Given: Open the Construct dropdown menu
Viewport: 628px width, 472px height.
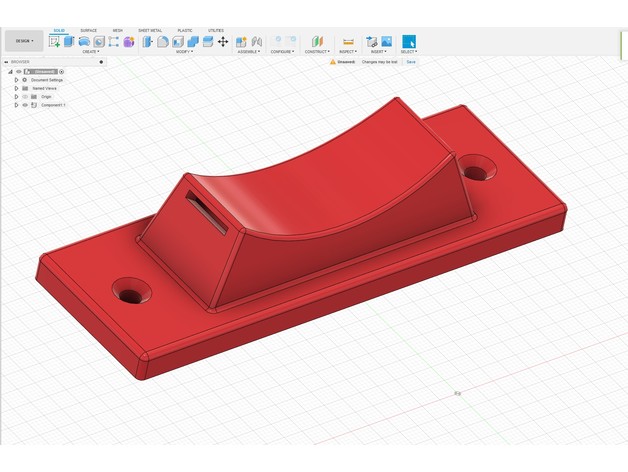Looking at the screenshot, I should pos(317,51).
